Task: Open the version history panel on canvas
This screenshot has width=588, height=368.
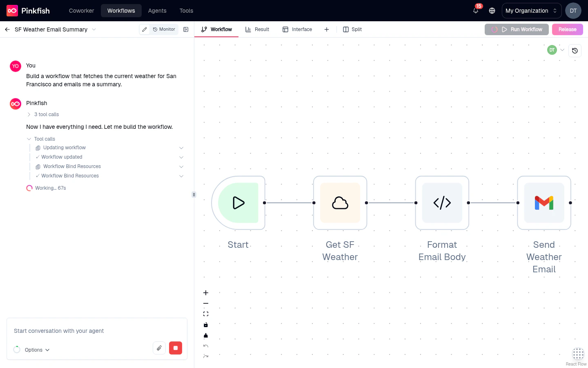Action: [575, 51]
